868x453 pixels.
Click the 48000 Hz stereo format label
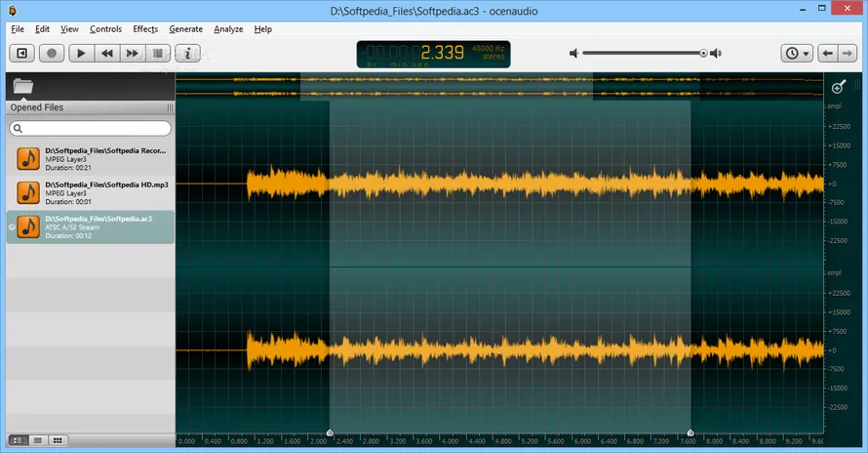(488, 52)
